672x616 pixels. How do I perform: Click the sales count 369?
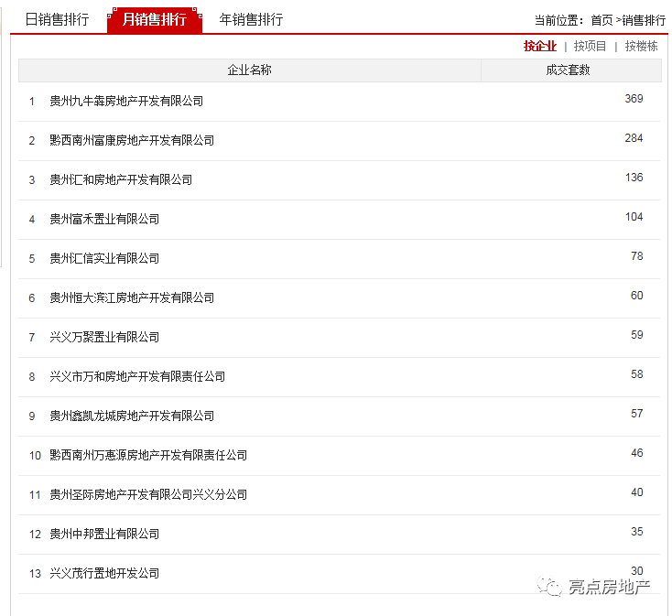click(x=634, y=99)
